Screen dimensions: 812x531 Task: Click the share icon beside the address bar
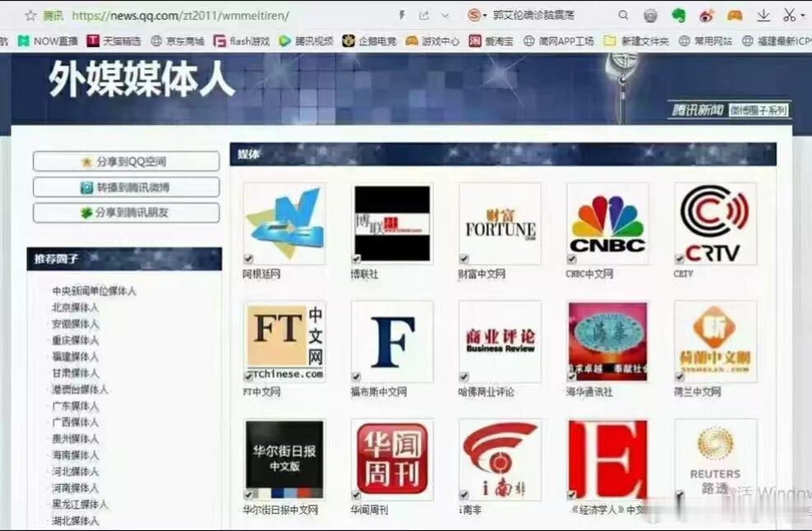coord(423,16)
